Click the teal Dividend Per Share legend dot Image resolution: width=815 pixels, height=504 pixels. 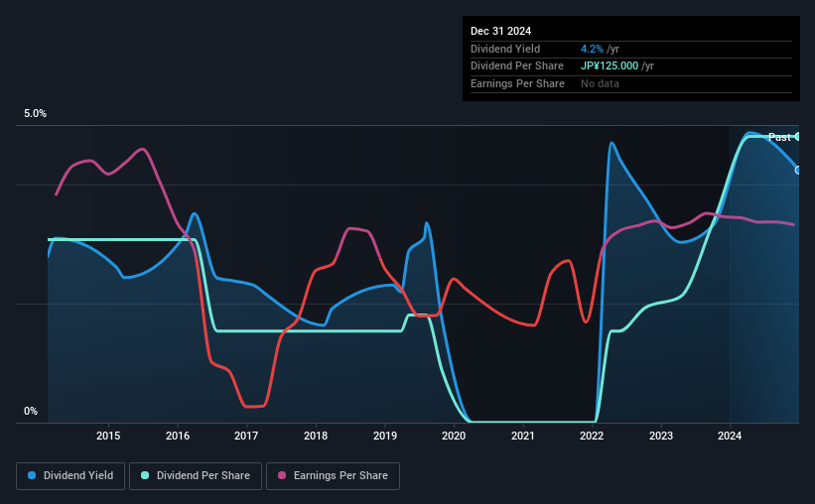pyautogui.click(x=145, y=475)
